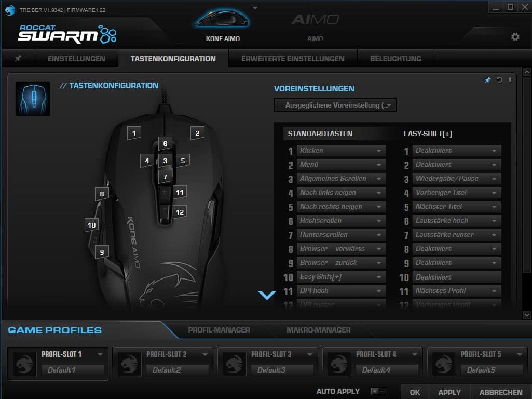
Task: Open the Makro-Manager tab
Action: [x=318, y=330]
